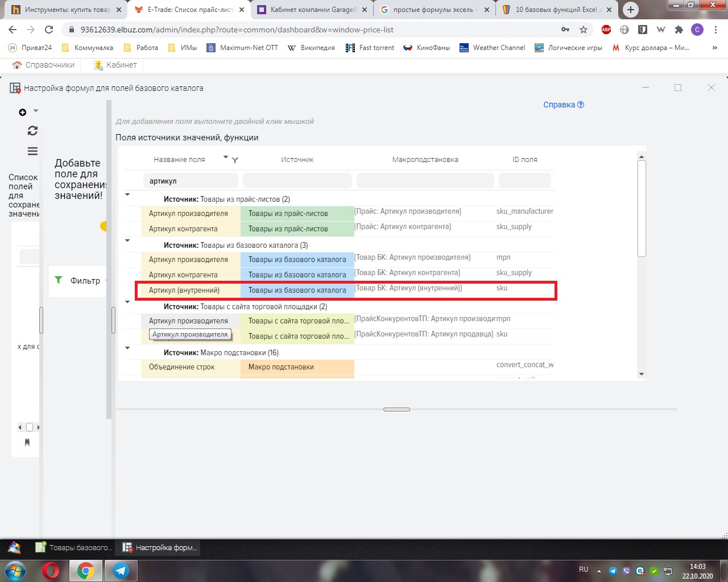Image resolution: width=728 pixels, height=582 pixels.
Task: Click the bookmark icon at bottom of left panel
Action: click(27, 442)
